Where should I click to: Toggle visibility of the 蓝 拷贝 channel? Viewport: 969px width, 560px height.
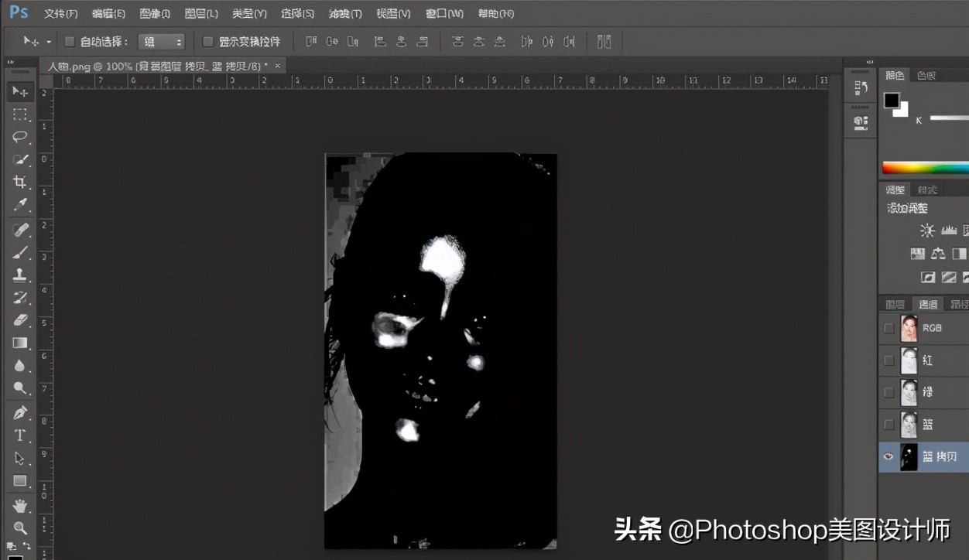pos(889,456)
